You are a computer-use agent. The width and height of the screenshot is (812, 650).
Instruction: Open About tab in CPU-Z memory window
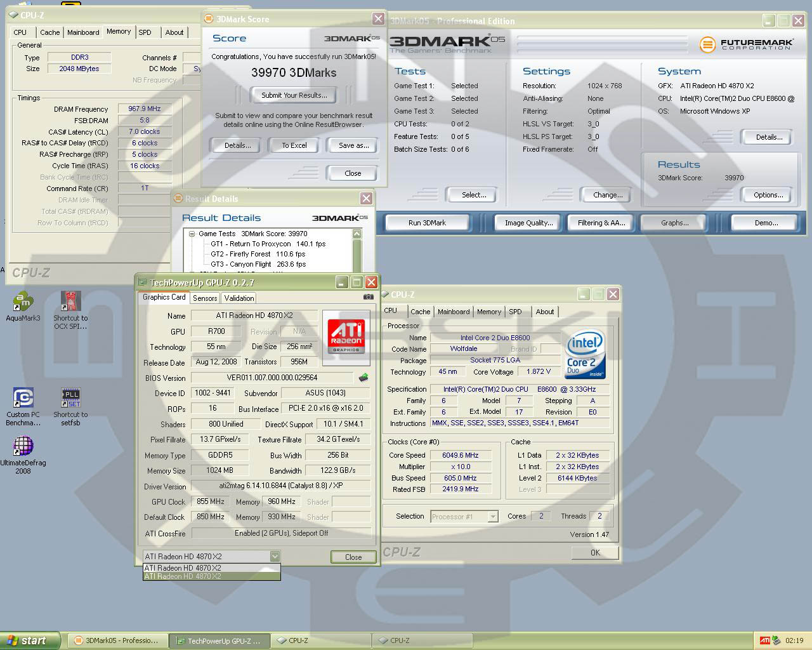click(174, 32)
